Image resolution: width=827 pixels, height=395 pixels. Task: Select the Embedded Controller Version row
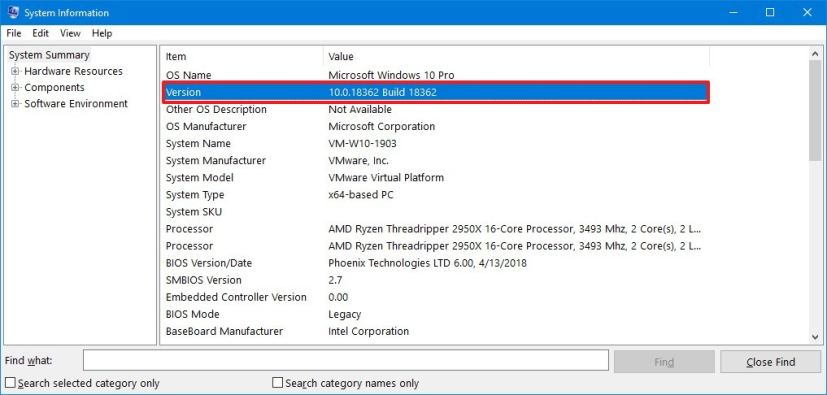coord(435,297)
